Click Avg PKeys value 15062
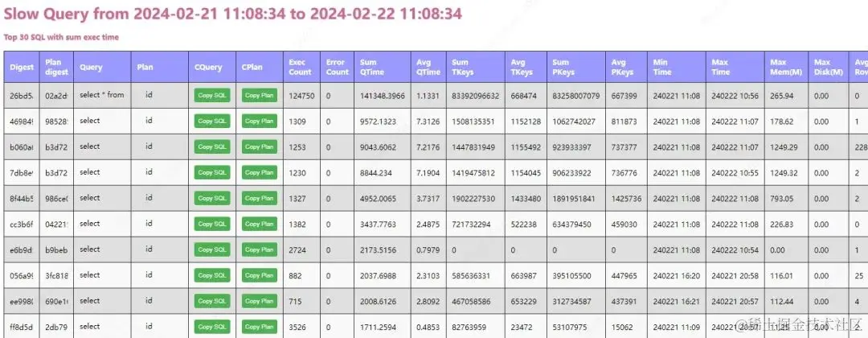Viewport: 868px width, 338px height. tap(622, 327)
